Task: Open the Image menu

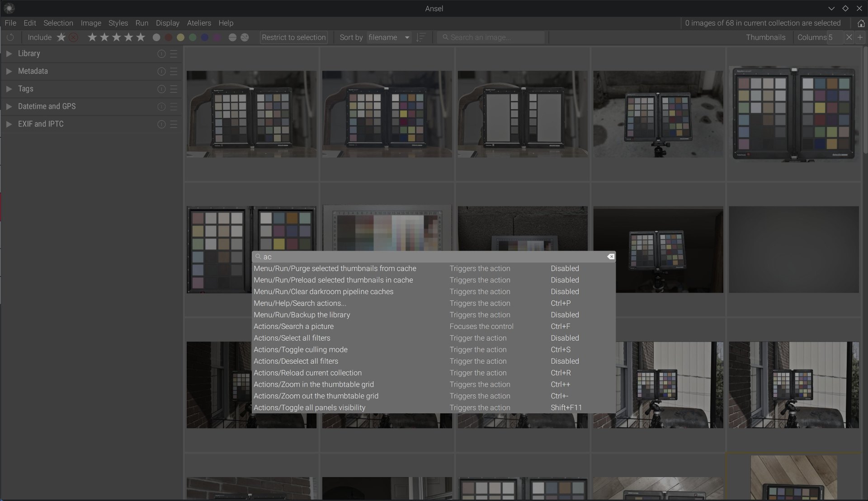Action: [91, 23]
